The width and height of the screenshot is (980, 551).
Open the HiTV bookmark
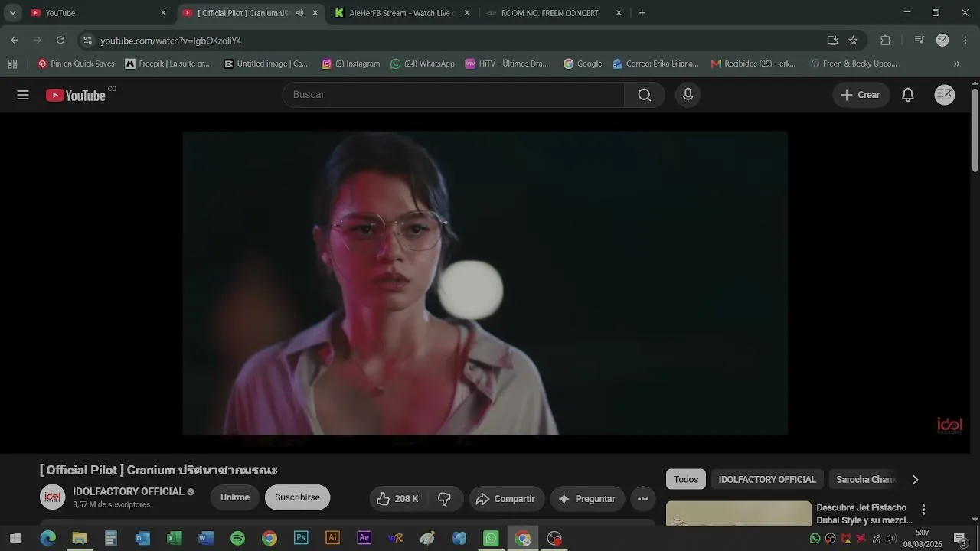(x=507, y=64)
